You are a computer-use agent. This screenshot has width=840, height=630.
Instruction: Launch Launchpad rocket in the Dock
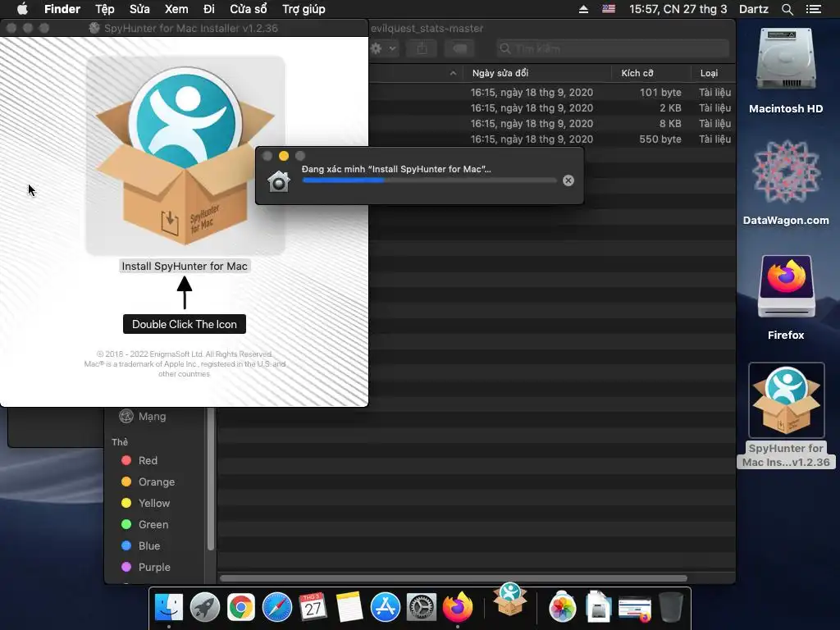205,608
